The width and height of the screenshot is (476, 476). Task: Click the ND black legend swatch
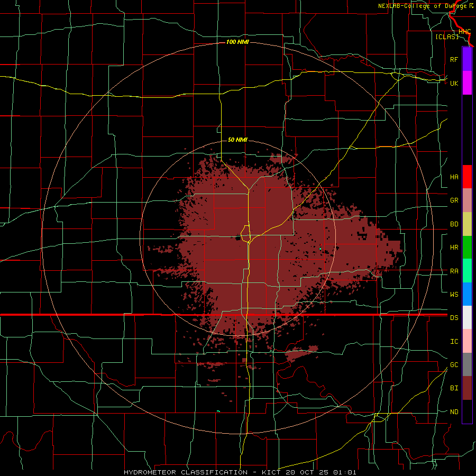point(467,411)
